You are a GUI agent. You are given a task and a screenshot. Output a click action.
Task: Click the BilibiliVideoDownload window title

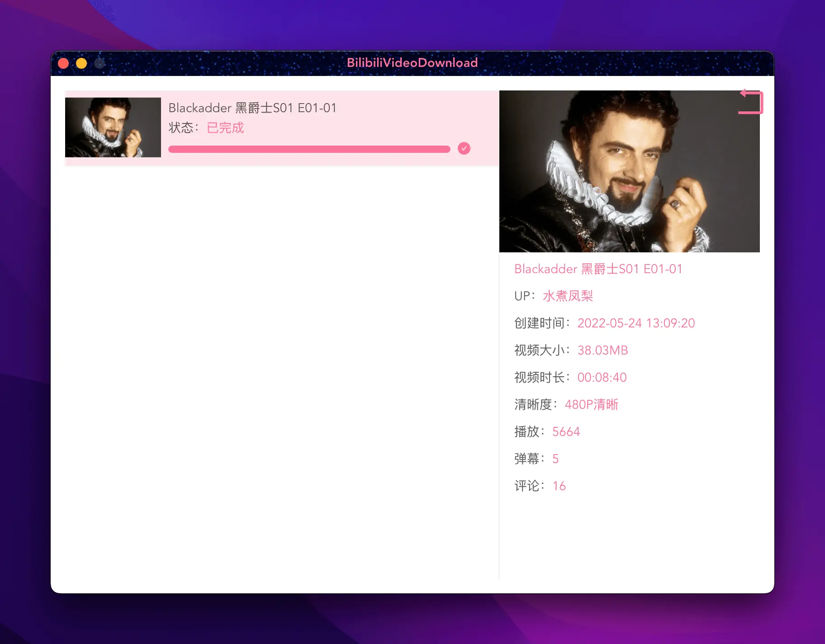coord(412,63)
